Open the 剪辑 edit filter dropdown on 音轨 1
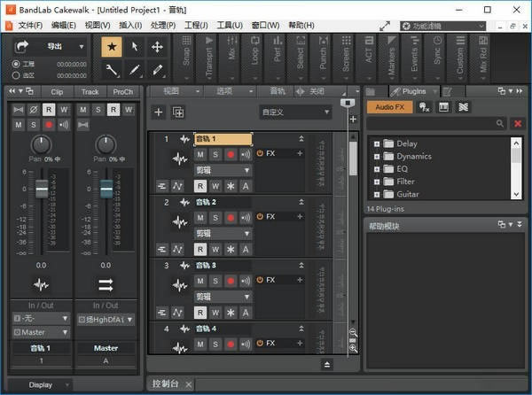The width and height of the screenshot is (532, 395). pos(223,170)
